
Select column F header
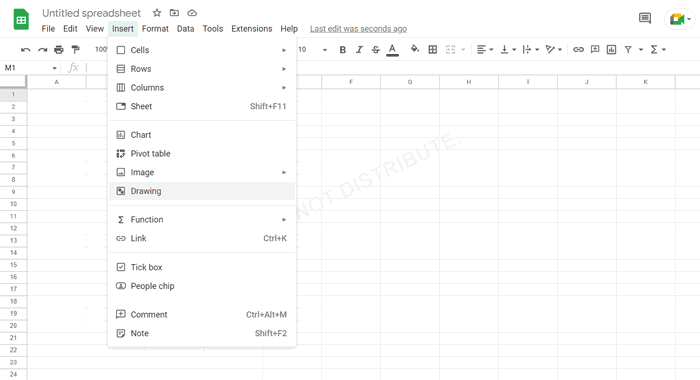click(351, 82)
